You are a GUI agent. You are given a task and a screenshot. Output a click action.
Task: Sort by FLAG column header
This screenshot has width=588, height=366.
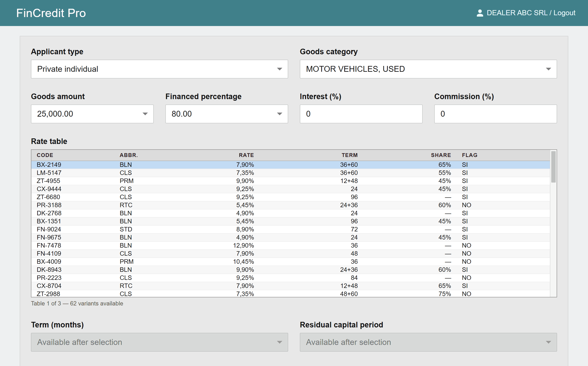tap(469, 155)
